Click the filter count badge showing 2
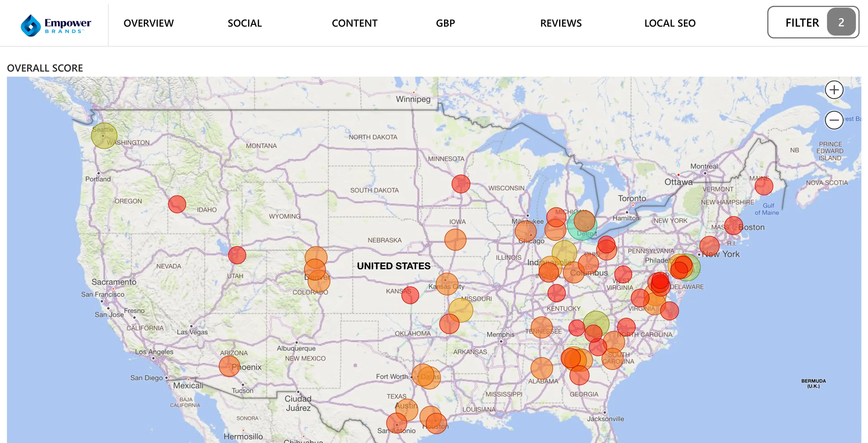868x443 pixels. (841, 22)
